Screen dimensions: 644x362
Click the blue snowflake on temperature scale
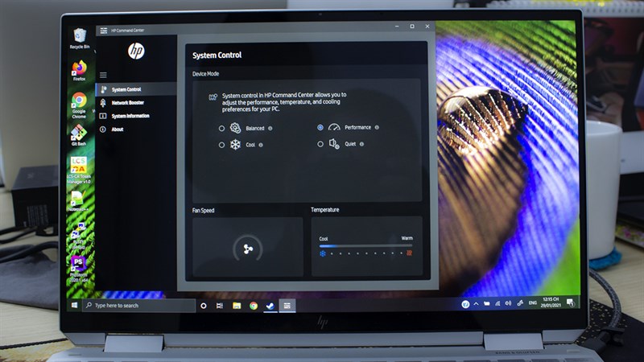323,253
